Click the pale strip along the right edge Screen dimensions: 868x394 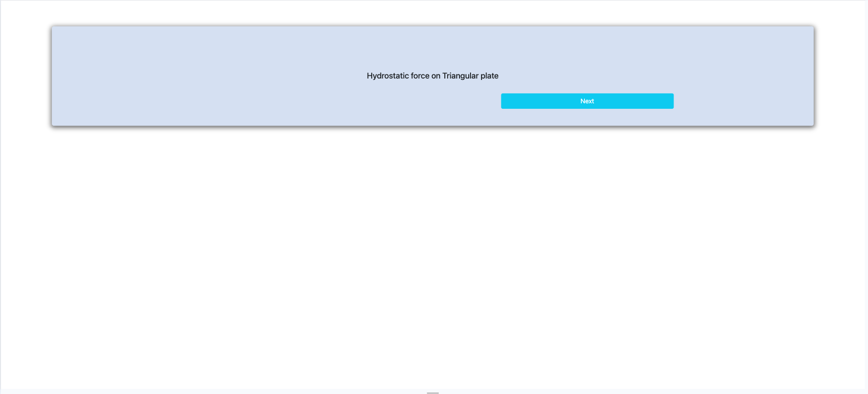pyautogui.click(x=866, y=197)
